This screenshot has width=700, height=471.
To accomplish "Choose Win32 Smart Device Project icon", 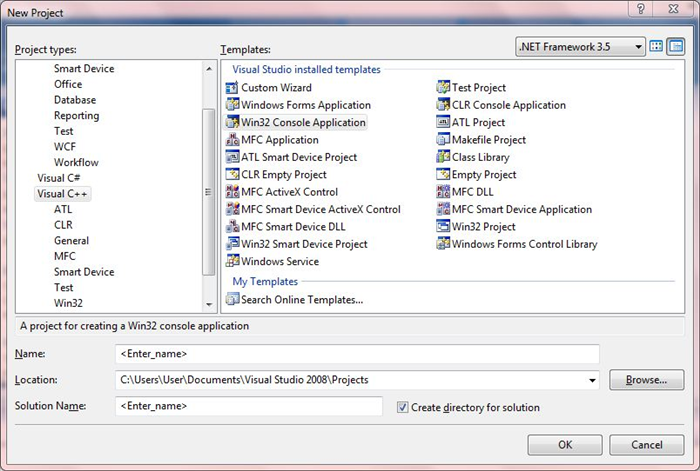I will click(x=232, y=244).
